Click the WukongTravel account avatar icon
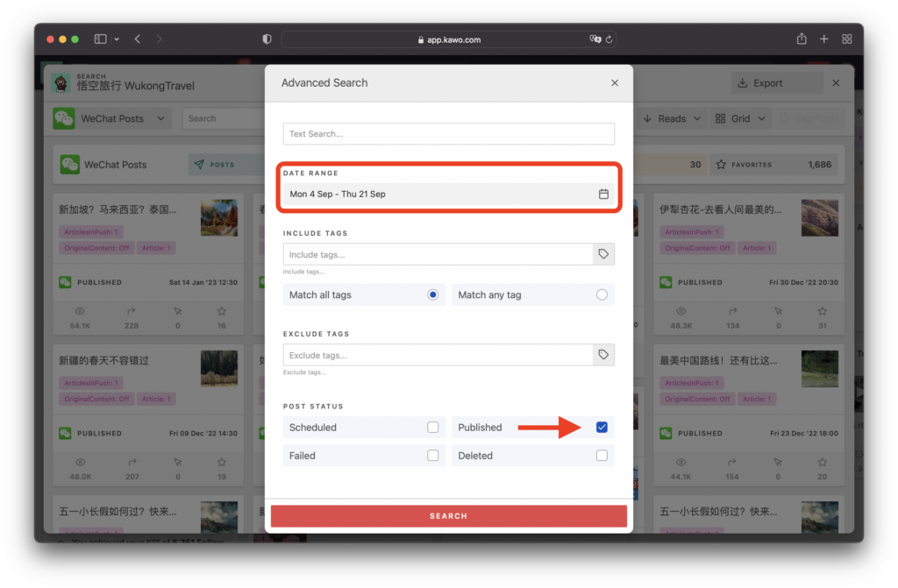Viewport: 898px width, 588px height. [61, 82]
